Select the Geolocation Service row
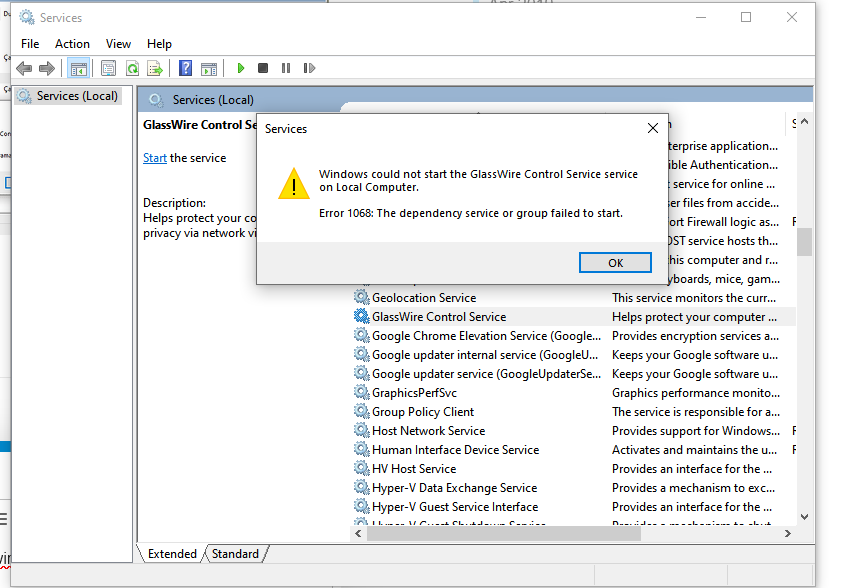843x588 pixels. pyautogui.click(x=424, y=298)
